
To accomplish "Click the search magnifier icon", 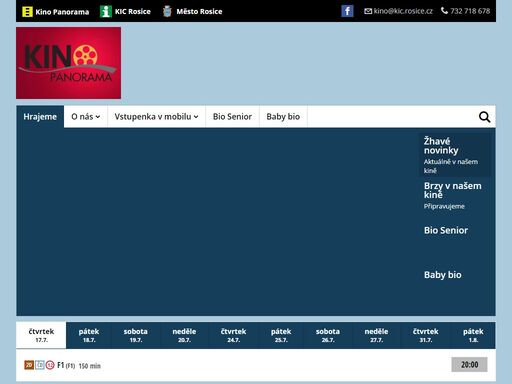I will point(484,117).
